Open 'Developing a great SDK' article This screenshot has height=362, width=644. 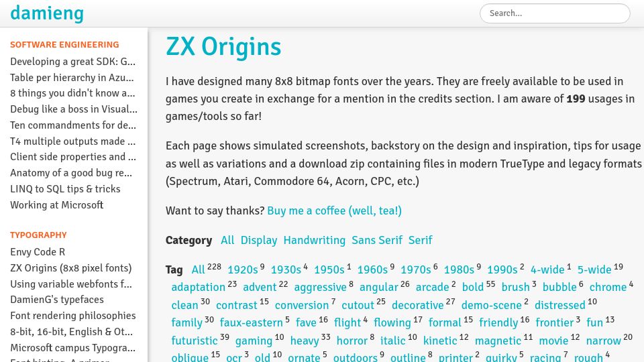point(72,62)
